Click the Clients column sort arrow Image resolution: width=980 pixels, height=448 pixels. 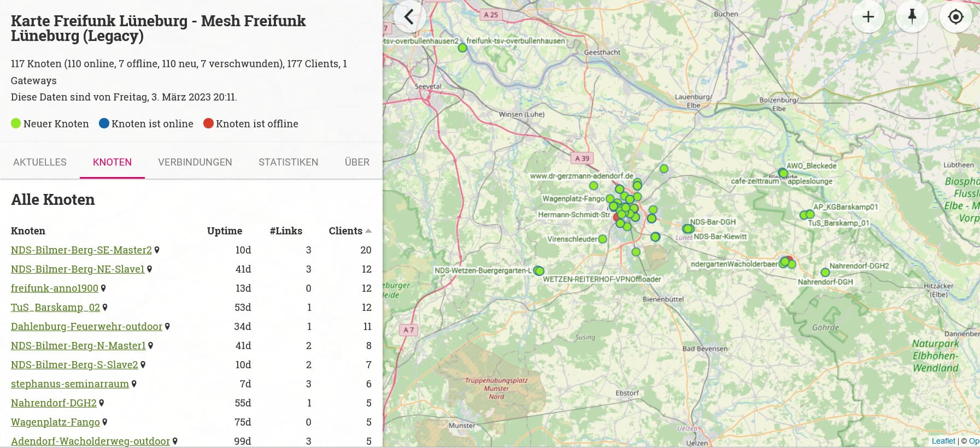[368, 231]
